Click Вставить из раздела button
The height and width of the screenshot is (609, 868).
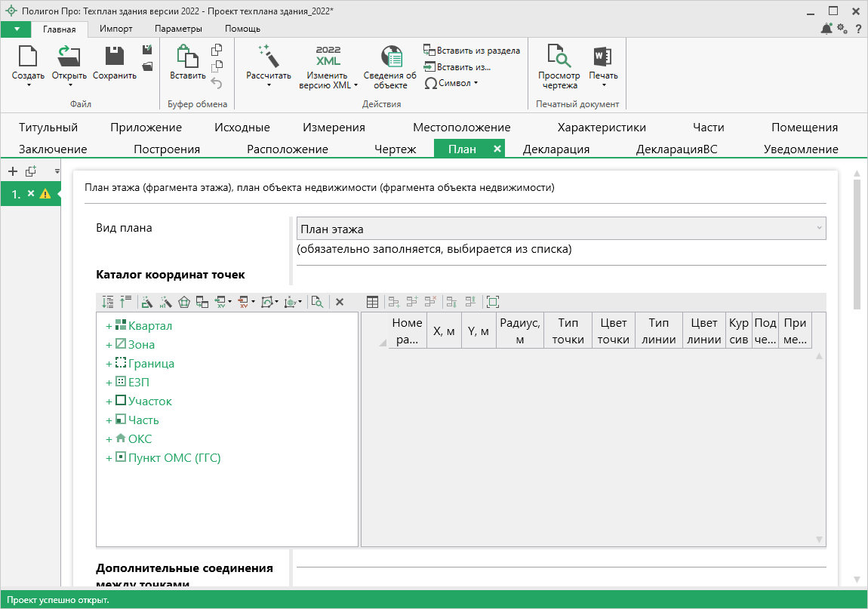point(472,51)
